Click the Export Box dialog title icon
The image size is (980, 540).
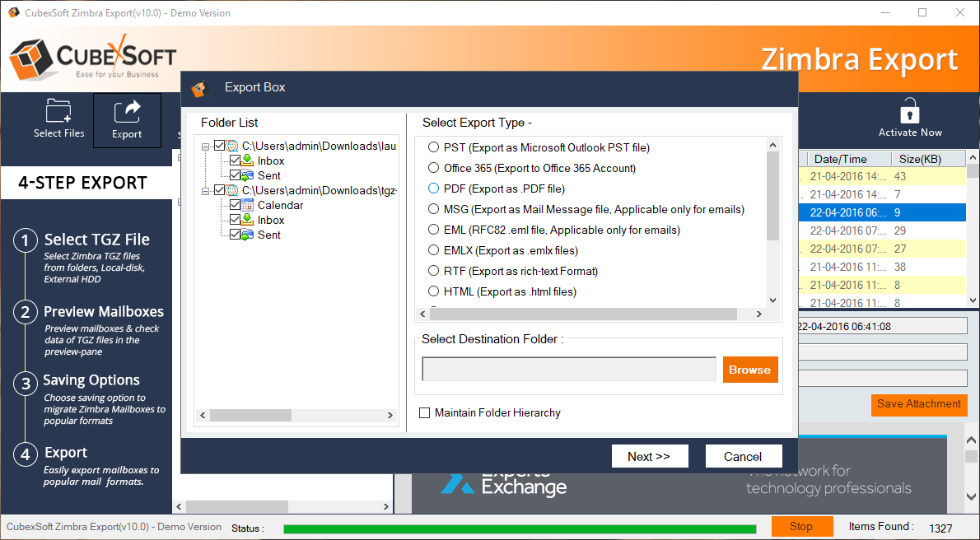pos(198,88)
